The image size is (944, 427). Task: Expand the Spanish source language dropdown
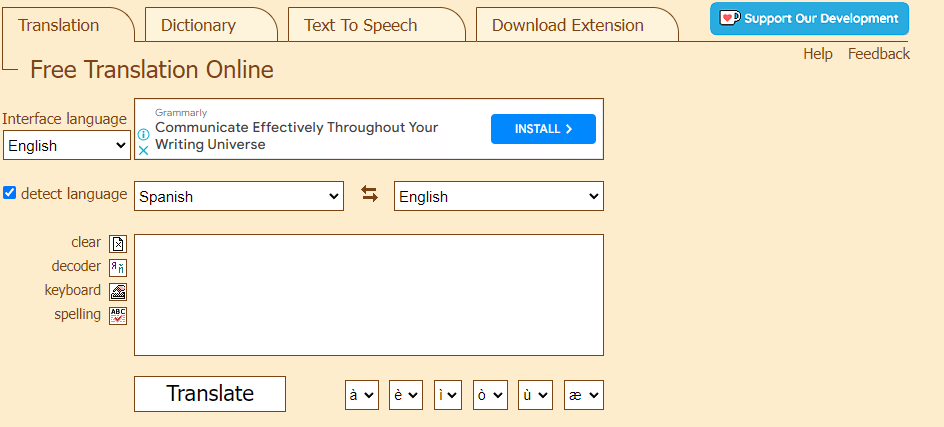point(239,196)
